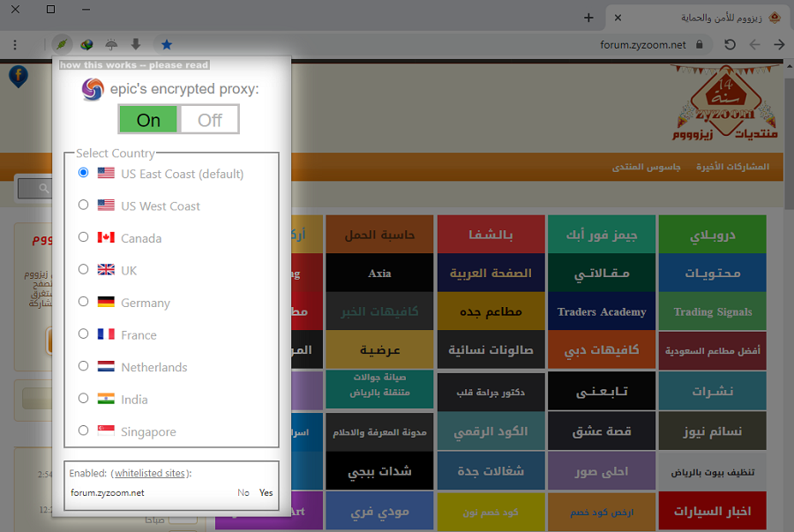Open the نشرات tile
Image resolution: width=794 pixels, height=532 pixels.
click(713, 391)
